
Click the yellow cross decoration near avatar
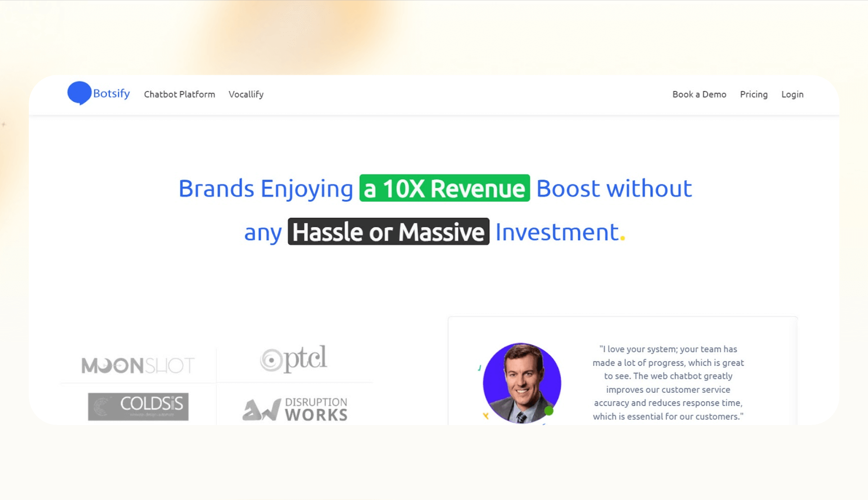point(485,416)
